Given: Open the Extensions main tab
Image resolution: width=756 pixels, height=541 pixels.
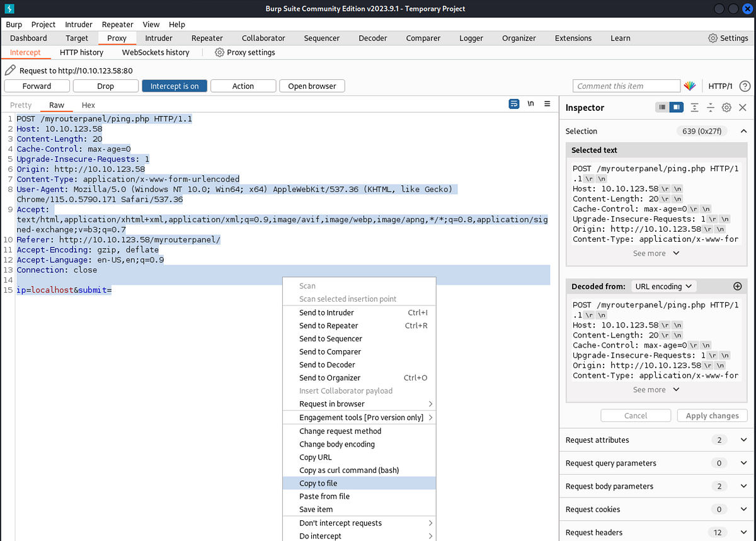Looking at the screenshot, I should click(573, 38).
